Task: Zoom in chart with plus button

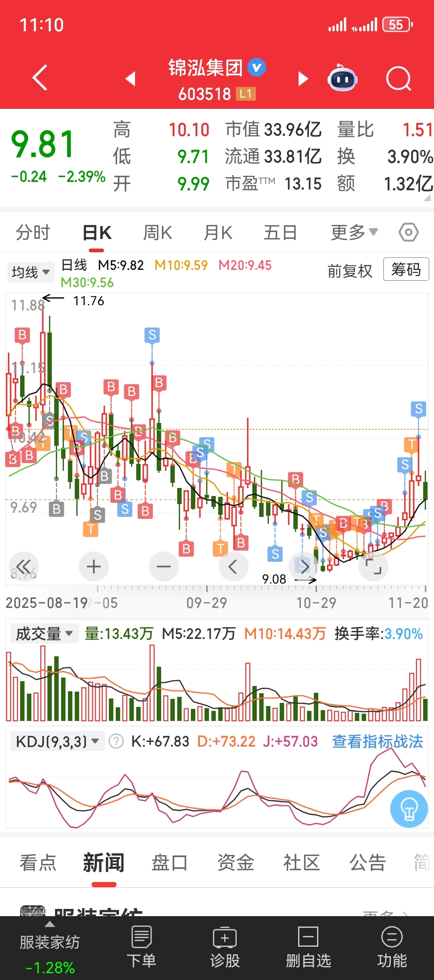Action: point(94,567)
